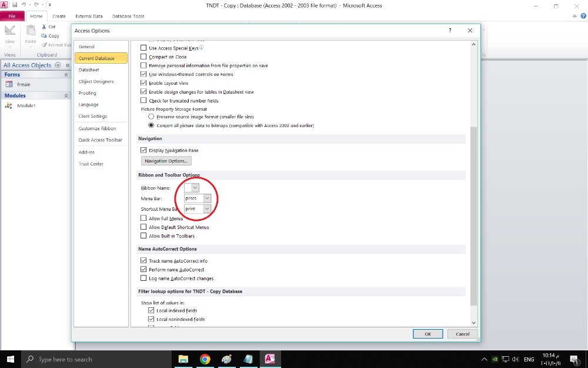Screen dimensions: 588x368
Task: Click the Navigation Options button
Action: (x=166, y=161)
